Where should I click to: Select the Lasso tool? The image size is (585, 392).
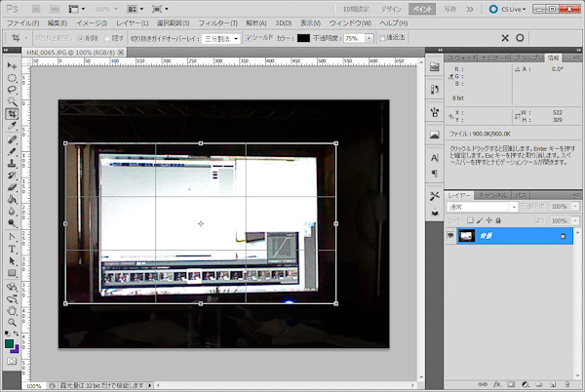tap(12, 89)
